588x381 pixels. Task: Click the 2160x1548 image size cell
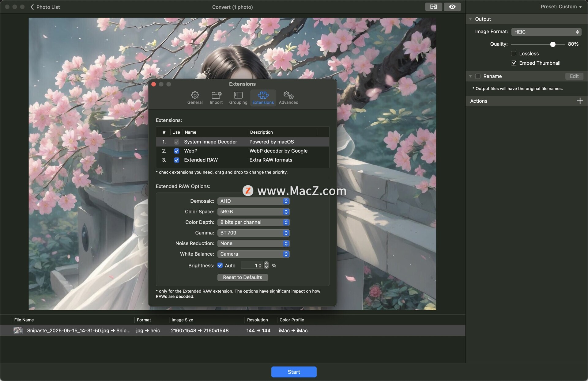tap(200, 331)
